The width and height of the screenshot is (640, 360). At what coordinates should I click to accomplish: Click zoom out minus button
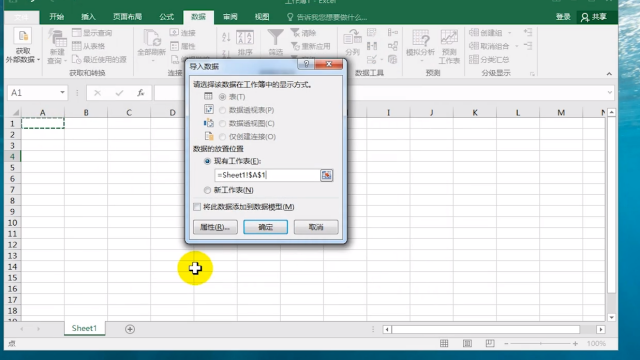tap(507, 344)
